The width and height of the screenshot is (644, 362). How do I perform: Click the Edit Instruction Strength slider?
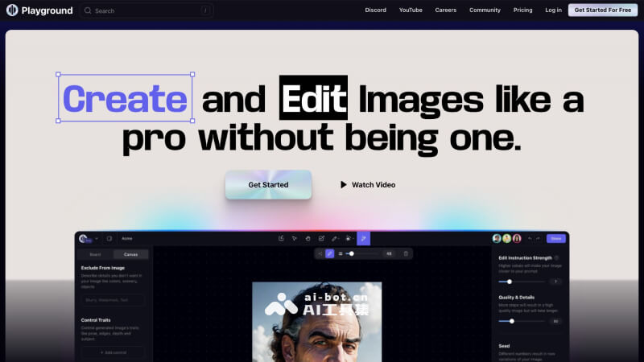coord(520,282)
